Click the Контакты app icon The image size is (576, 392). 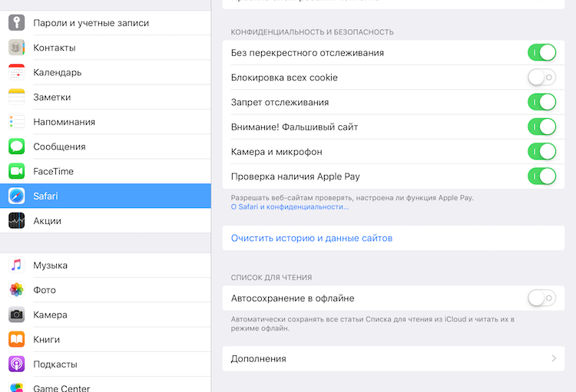(17, 48)
